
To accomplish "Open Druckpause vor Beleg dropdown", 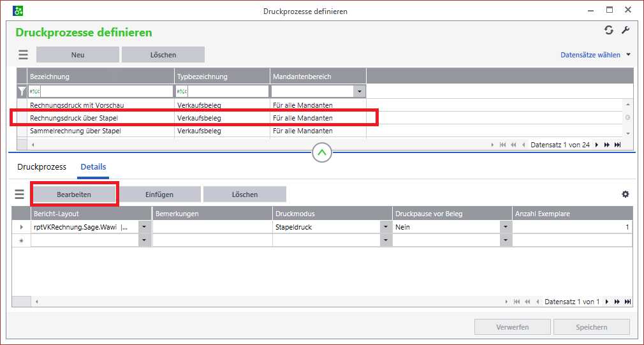I will pos(506,226).
